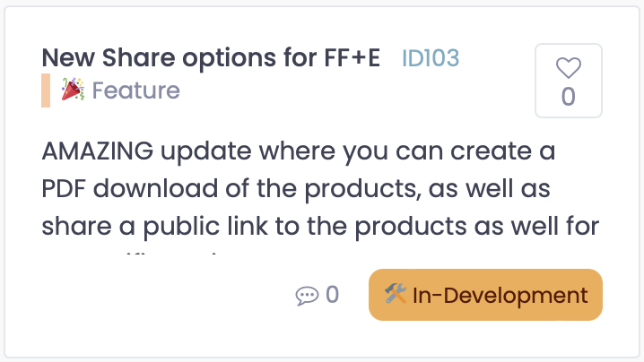Click the PDF download description line
This screenshot has width=644, height=362.
pos(296,189)
